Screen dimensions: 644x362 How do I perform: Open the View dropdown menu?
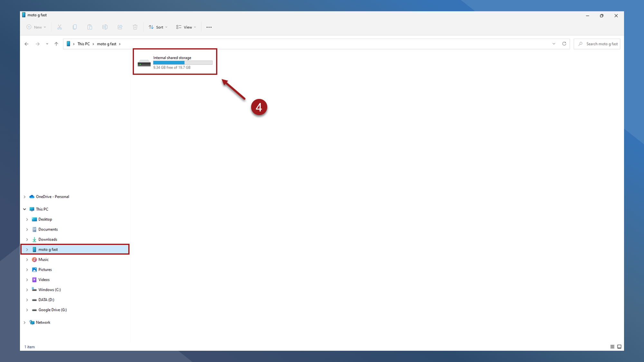pyautogui.click(x=186, y=27)
